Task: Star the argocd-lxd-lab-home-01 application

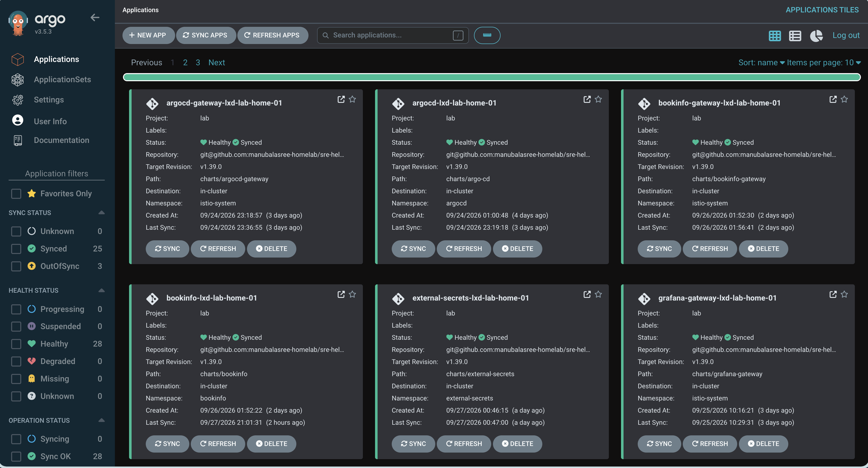Action: click(598, 99)
